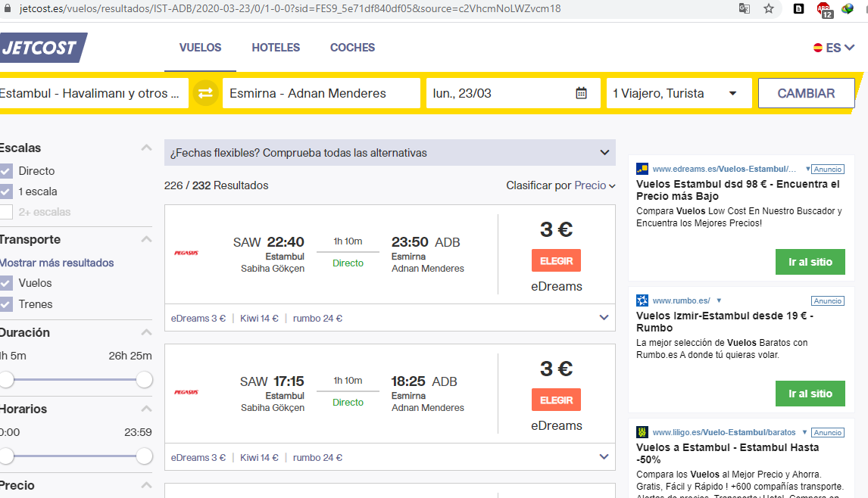Swap origin and destination with the arrows icon

point(205,93)
